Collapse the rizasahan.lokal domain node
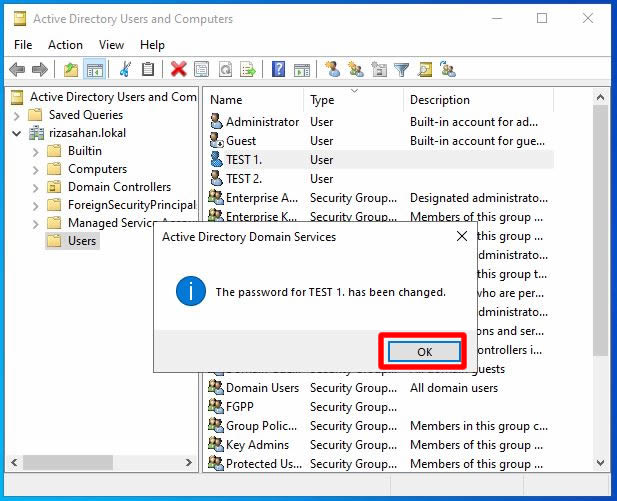Screen dimensions: 617x501 click(17, 133)
